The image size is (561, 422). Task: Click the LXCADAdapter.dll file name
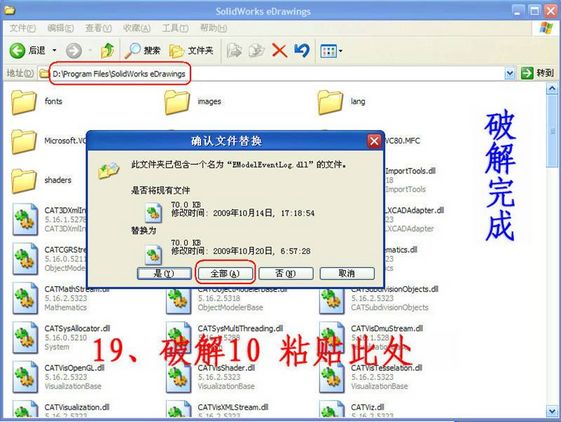pyautogui.click(x=414, y=210)
